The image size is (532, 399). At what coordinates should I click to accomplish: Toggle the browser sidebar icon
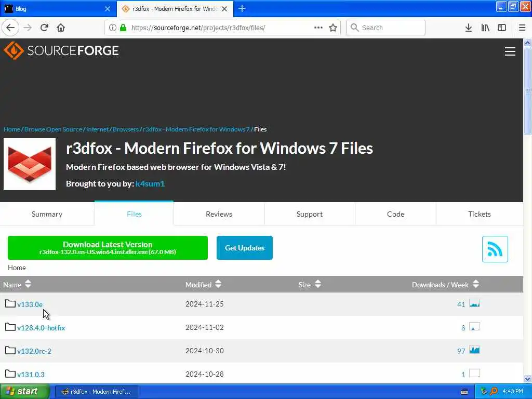click(x=502, y=28)
